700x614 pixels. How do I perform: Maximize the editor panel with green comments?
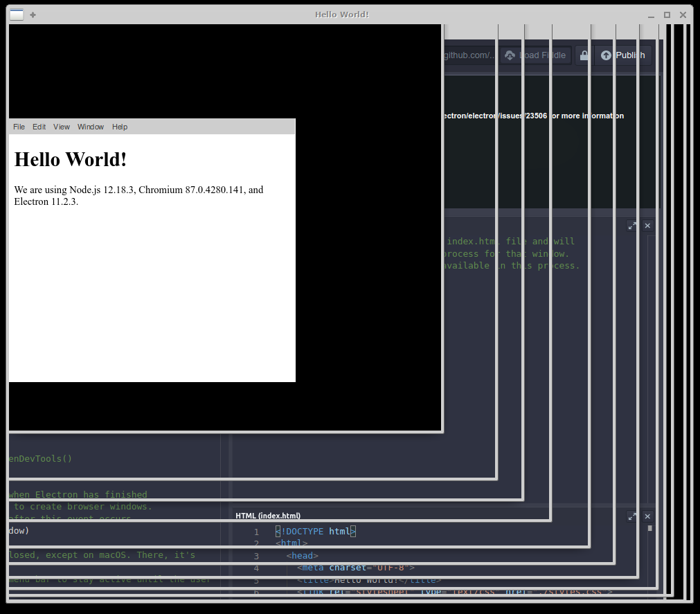[x=632, y=226]
